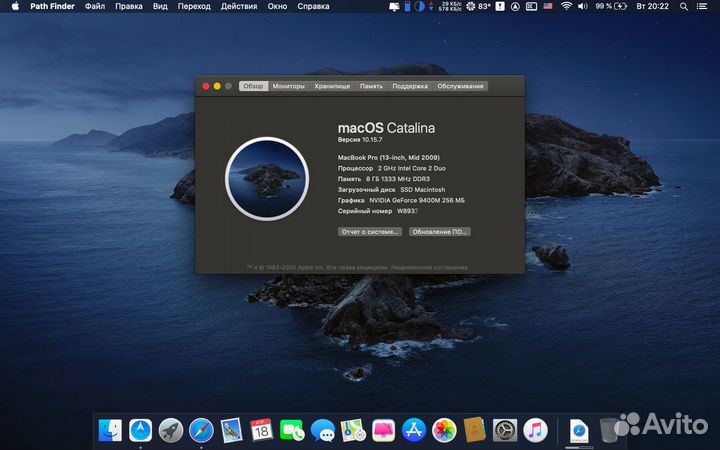Close the About This Mac window
The height and width of the screenshot is (450, 720).
206,86
